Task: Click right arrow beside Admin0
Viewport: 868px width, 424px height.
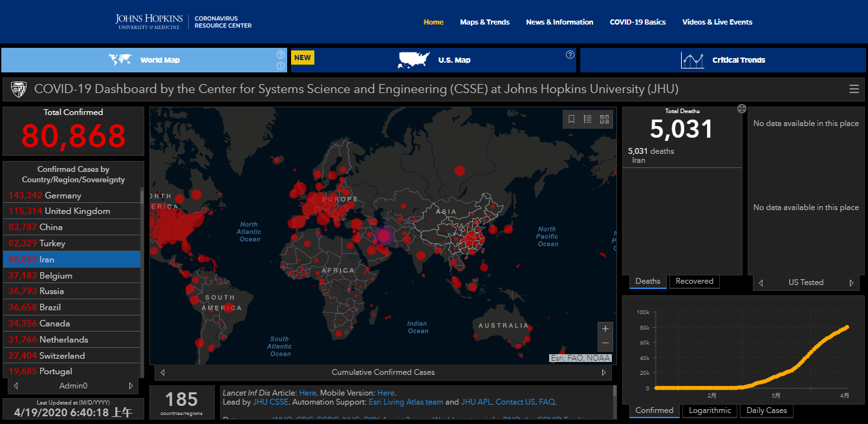Action: pyautogui.click(x=131, y=386)
